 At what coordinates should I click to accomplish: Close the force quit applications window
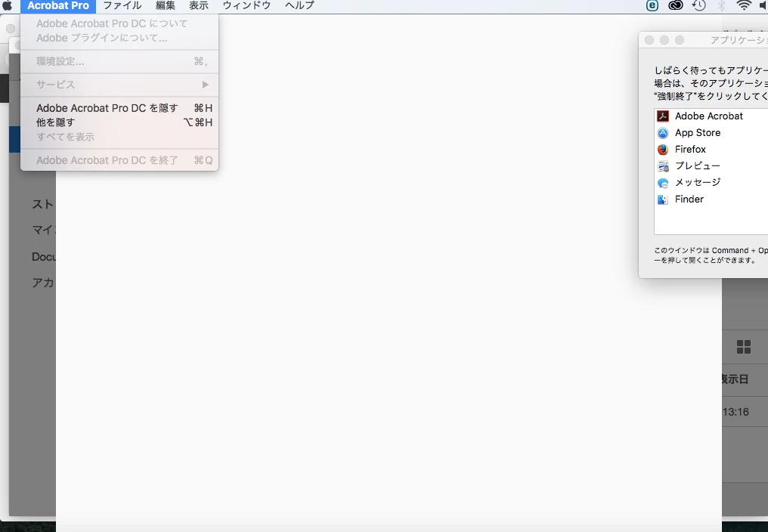pos(649,40)
